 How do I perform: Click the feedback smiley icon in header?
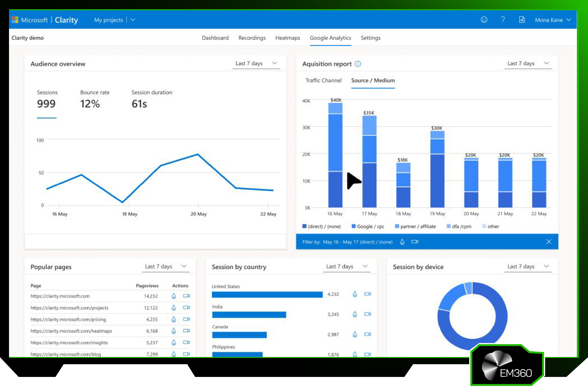click(x=484, y=20)
